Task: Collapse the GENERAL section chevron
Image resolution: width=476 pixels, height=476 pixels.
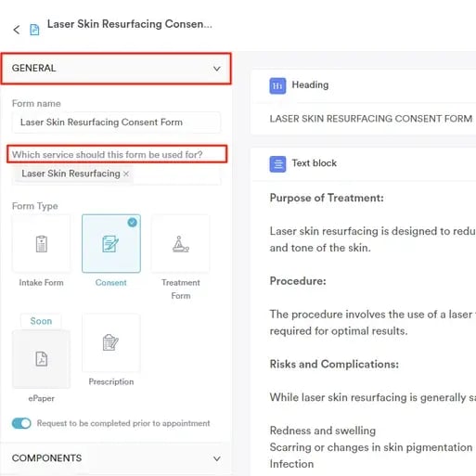Action: click(x=217, y=69)
